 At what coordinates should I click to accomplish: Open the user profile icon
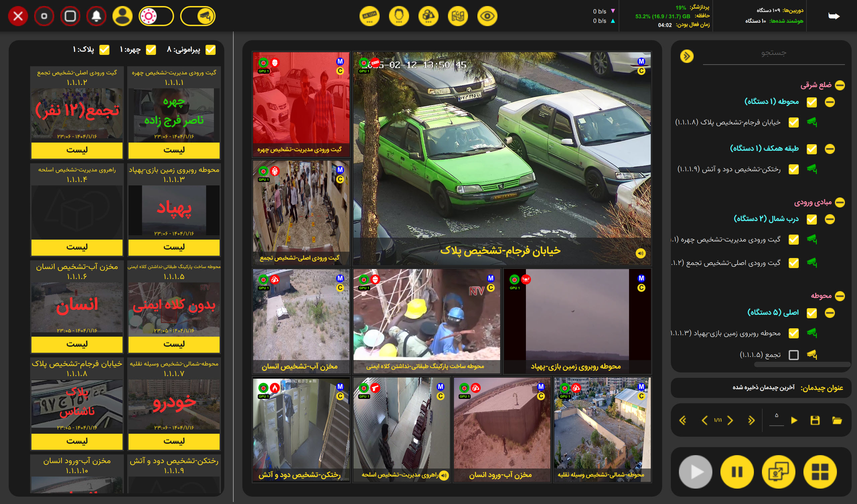(x=123, y=16)
